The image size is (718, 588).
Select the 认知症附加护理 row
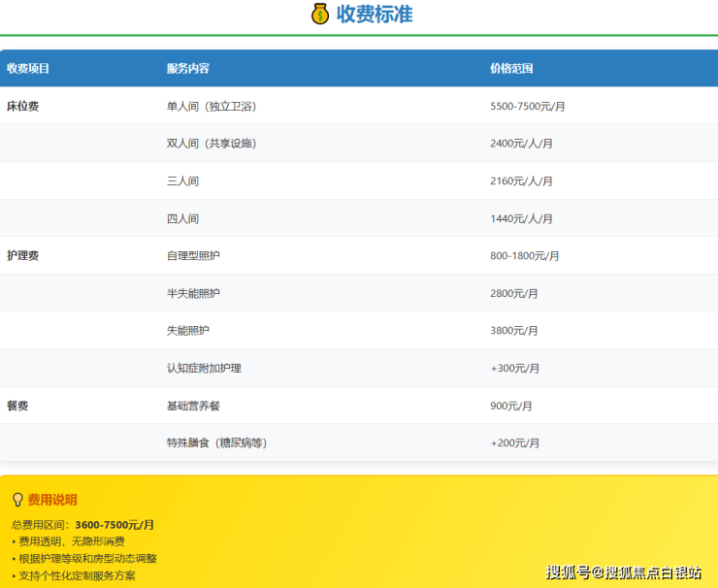[x=204, y=369]
